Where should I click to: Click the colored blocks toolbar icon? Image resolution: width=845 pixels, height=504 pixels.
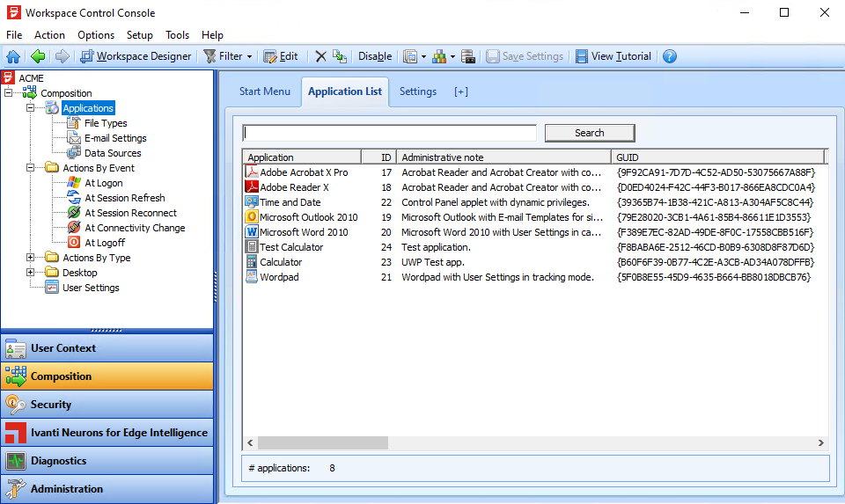439,56
